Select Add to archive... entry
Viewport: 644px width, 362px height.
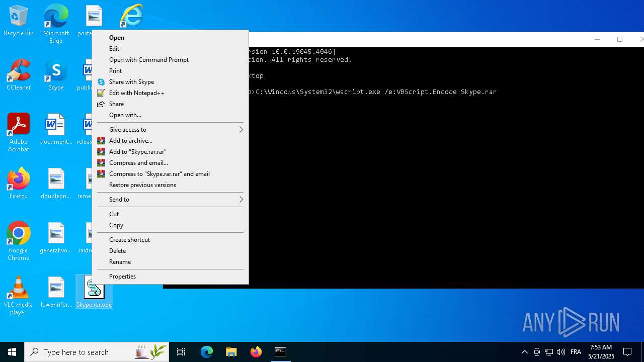(170, 141)
